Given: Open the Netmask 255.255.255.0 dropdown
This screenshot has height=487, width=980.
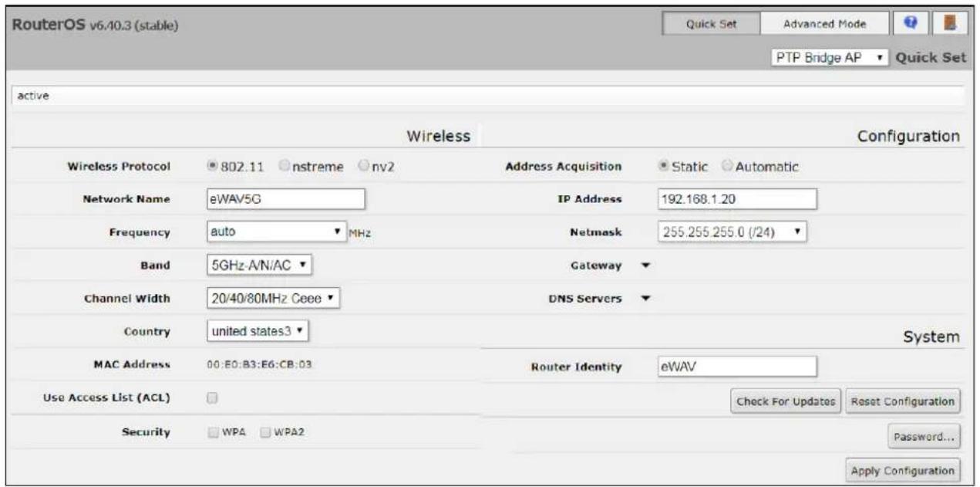Looking at the screenshot, I should [x=732, y=231].
